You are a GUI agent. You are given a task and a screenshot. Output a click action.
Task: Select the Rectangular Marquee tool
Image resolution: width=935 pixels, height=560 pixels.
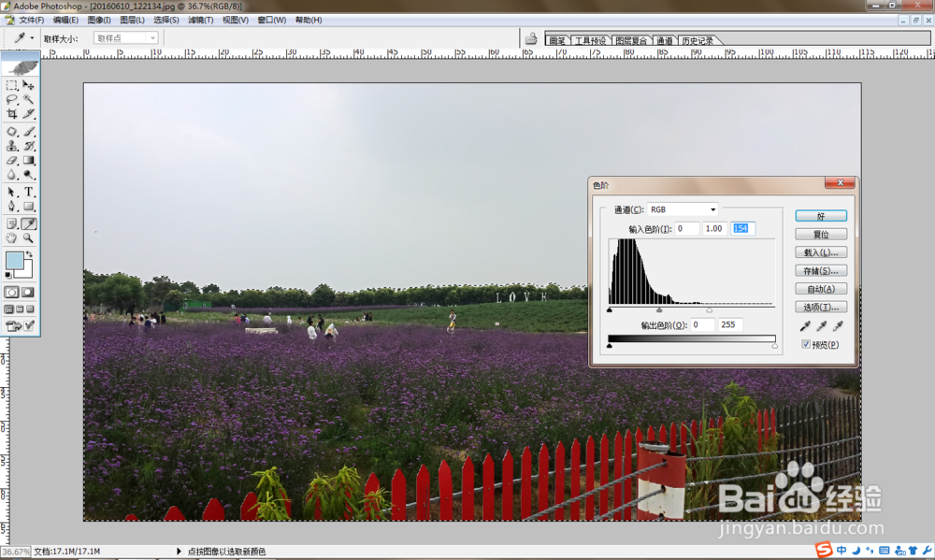(x=11, y=85)
